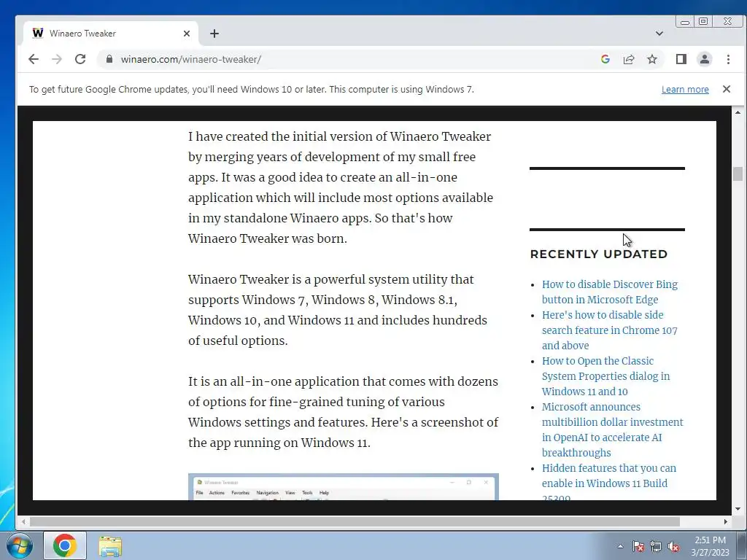747x560 pixels.
Task: Open the Learn more link in the infobar
Action: coord(685,90)
